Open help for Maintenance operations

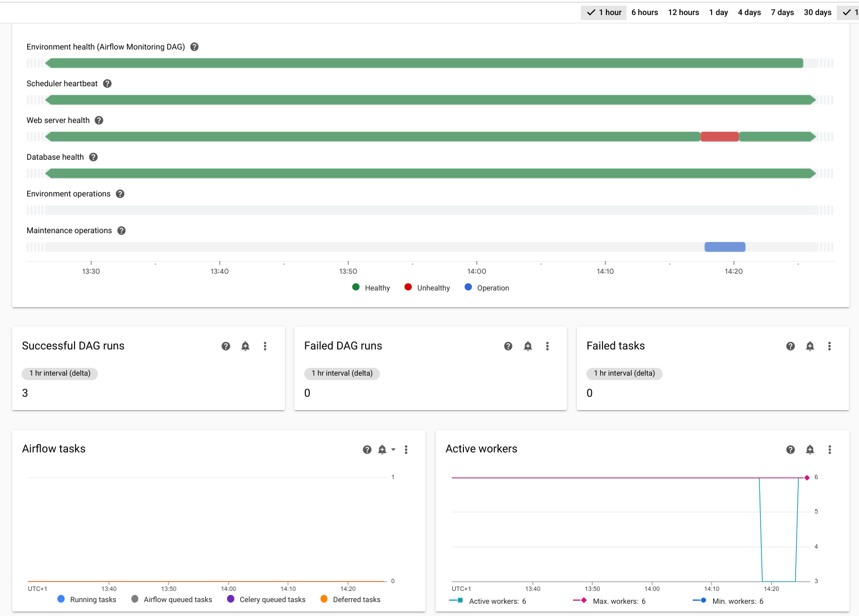[121, 230]
